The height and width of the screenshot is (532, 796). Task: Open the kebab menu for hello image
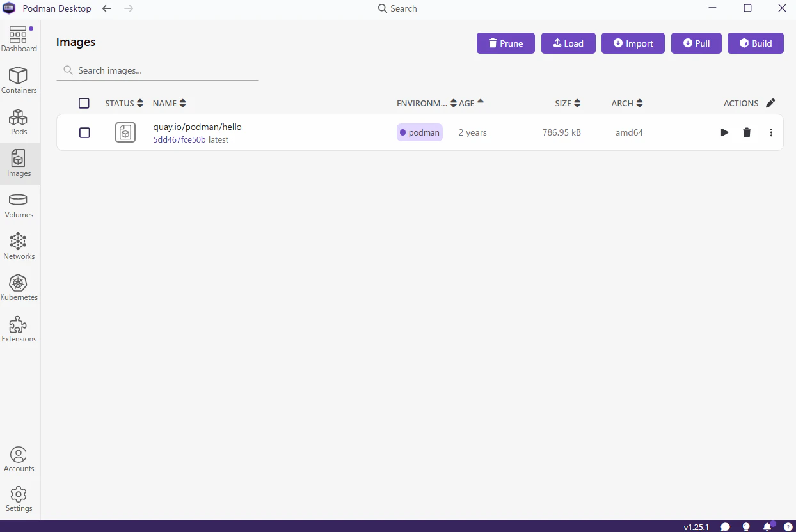coord(771,132)
